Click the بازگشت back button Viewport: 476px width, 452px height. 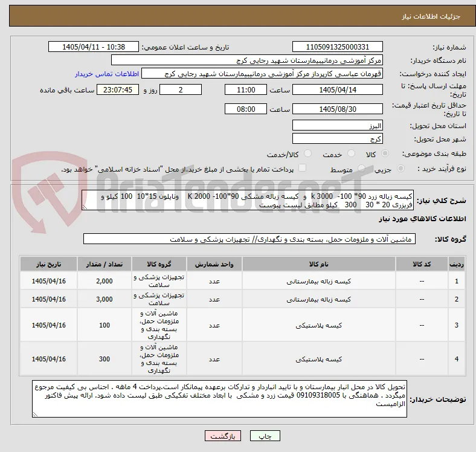coord(223,436)
